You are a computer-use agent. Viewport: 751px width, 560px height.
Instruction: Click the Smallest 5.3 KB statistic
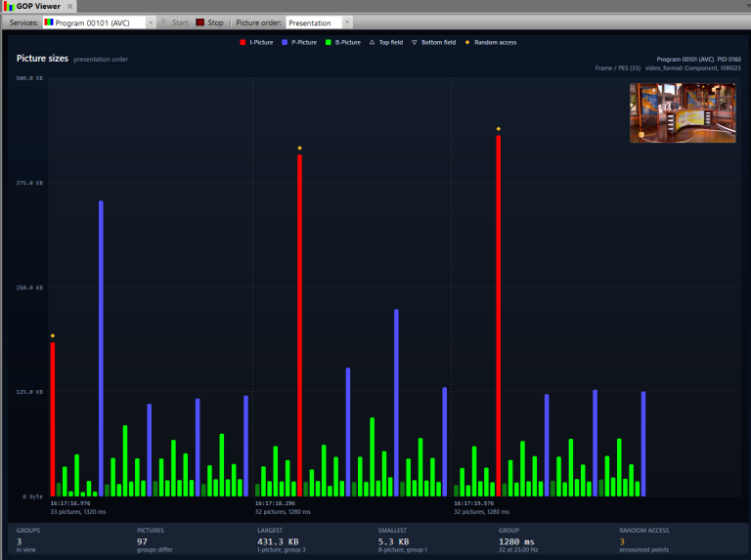click(403, 539)
